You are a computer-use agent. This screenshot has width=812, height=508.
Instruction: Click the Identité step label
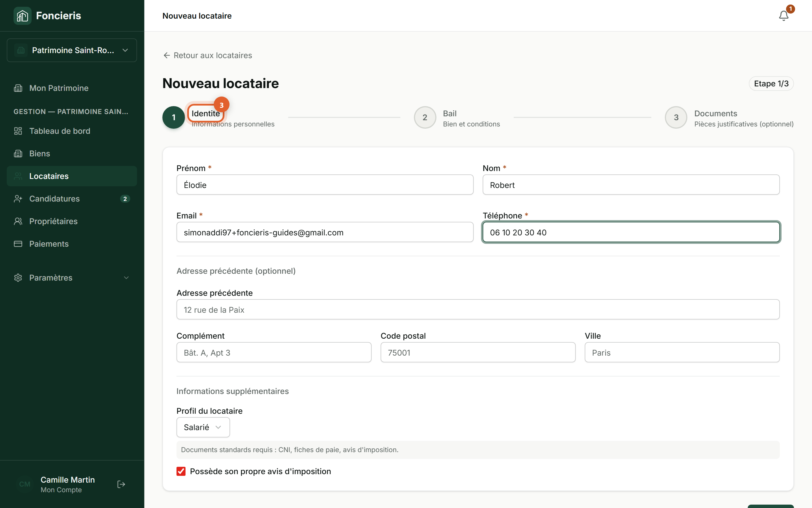206,113
